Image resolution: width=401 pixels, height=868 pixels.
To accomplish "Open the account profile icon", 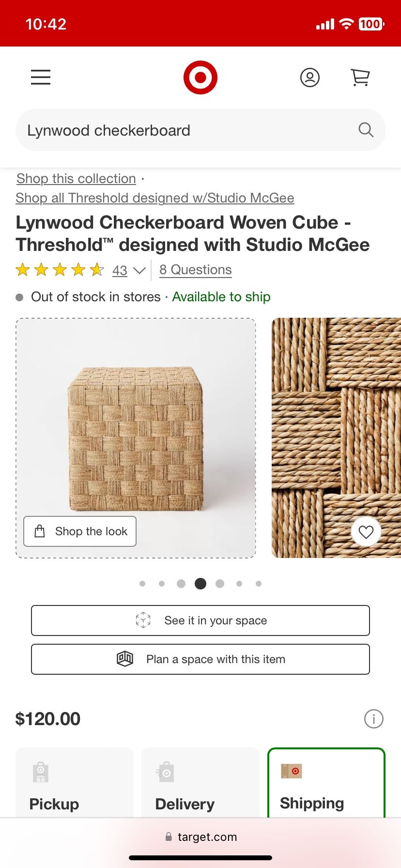I will pyautogui.click(x=310, y=77).
